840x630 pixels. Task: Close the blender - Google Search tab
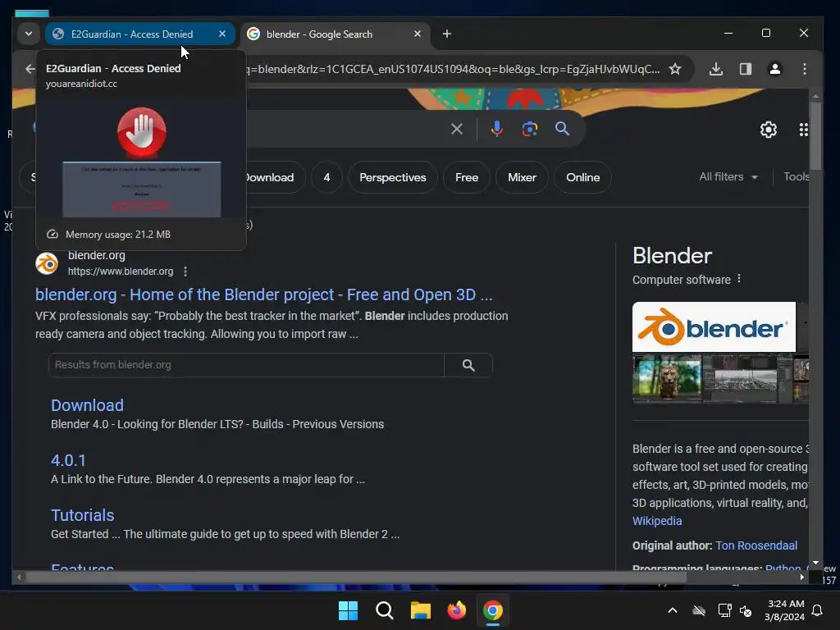(418, 34)
